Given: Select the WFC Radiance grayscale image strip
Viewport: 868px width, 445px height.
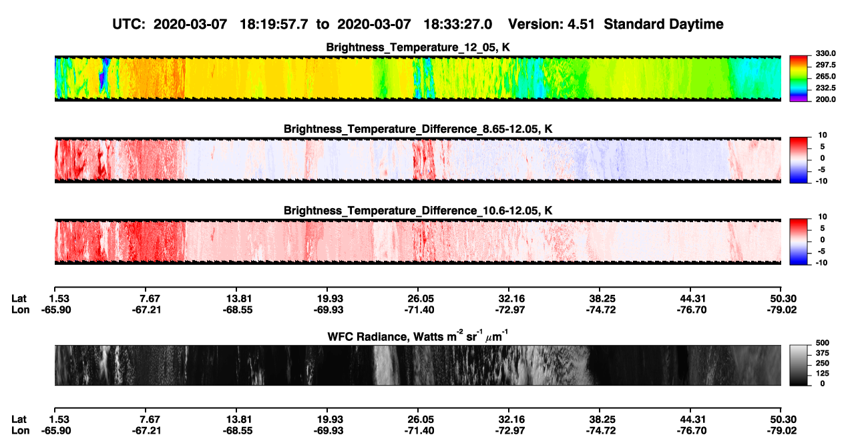Looking at the screenshot, I should (417, 365).
